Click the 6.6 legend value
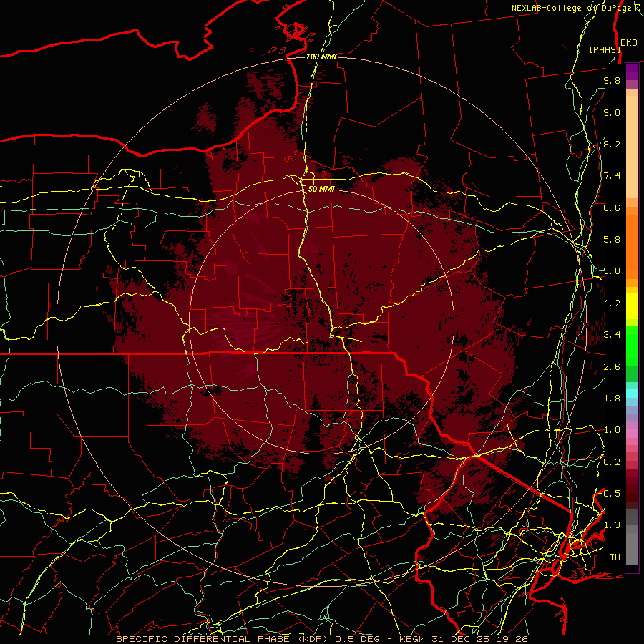644x644 pixels. 612,208
